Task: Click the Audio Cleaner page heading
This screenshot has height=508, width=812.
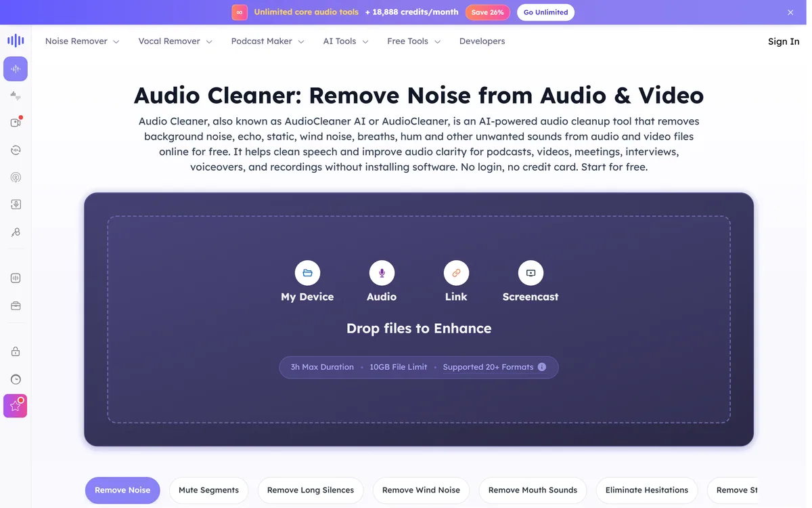Action: [x=419, y=96]
